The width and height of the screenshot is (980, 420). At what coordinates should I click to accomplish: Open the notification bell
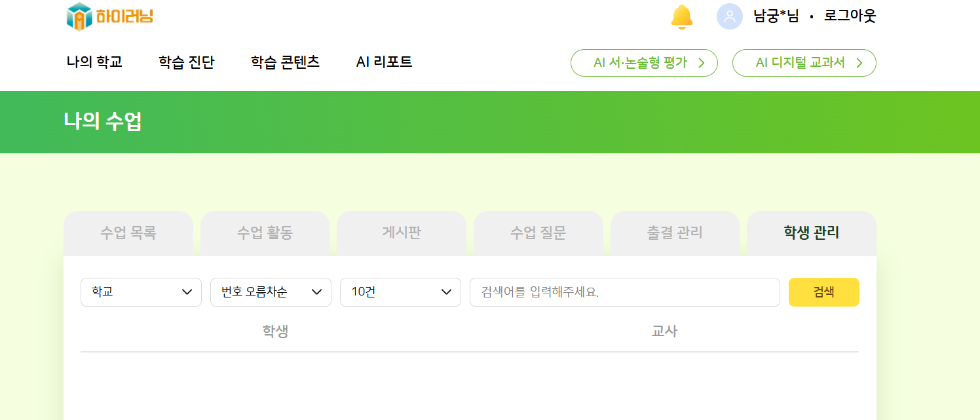tap(681, 16)
